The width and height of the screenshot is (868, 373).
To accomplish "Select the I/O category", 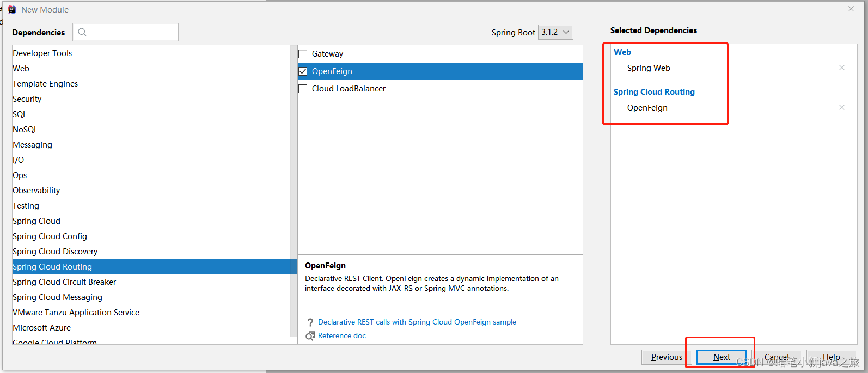I will pyautogui.click(x=151, y=160).
